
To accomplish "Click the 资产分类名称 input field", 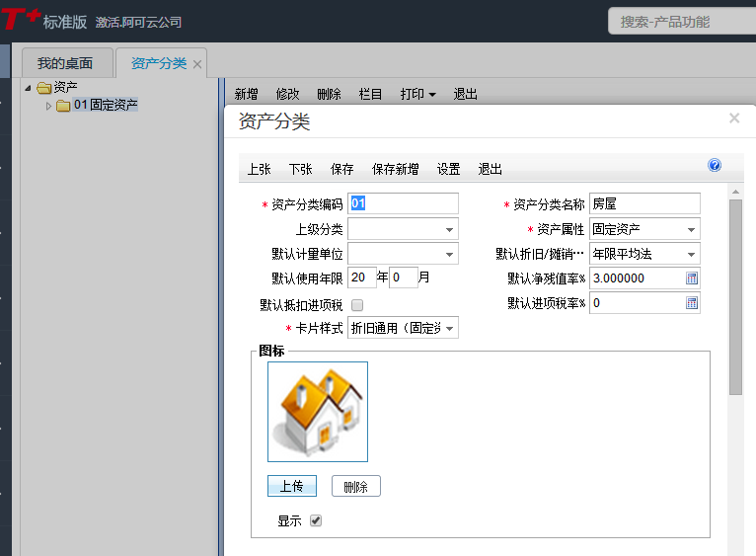I will tap(644, 204).
